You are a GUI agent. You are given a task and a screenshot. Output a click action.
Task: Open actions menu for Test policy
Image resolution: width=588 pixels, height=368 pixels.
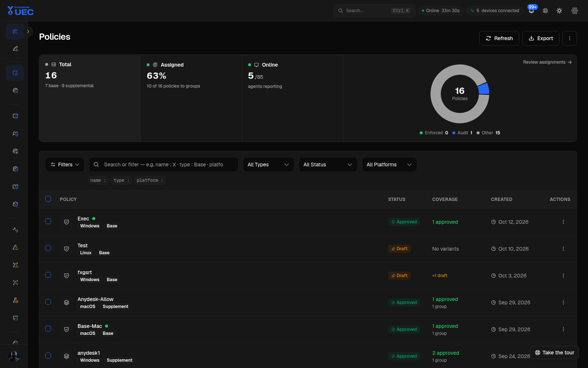tap(563, 249)
